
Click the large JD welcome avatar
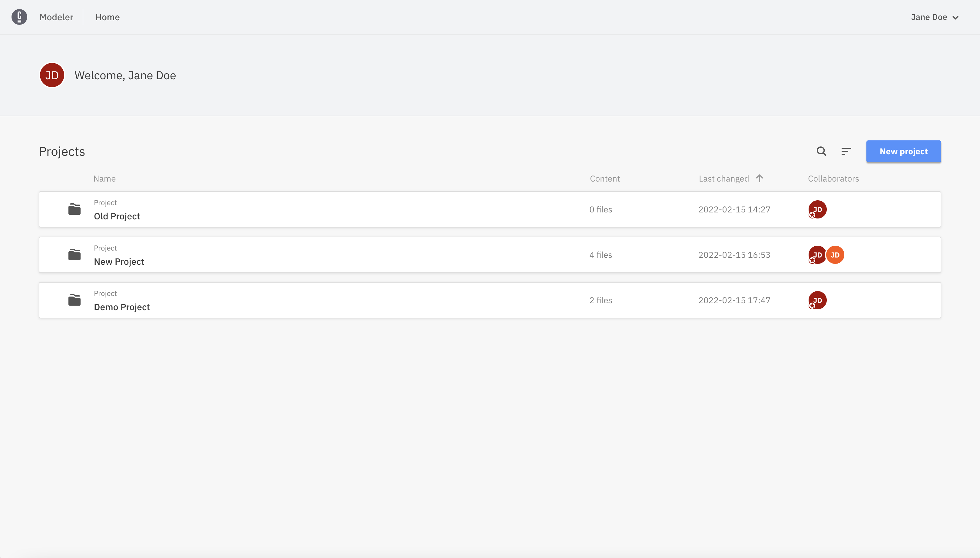click(52, 75)
